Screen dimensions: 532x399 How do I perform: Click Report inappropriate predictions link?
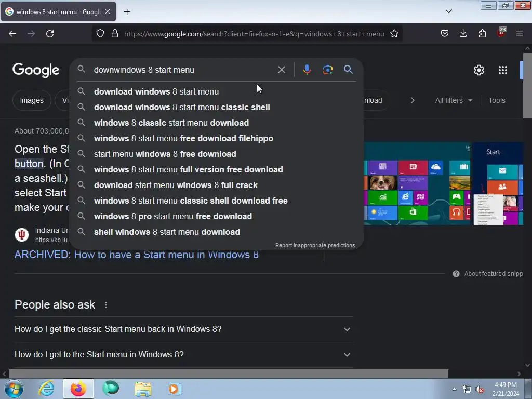315,245
